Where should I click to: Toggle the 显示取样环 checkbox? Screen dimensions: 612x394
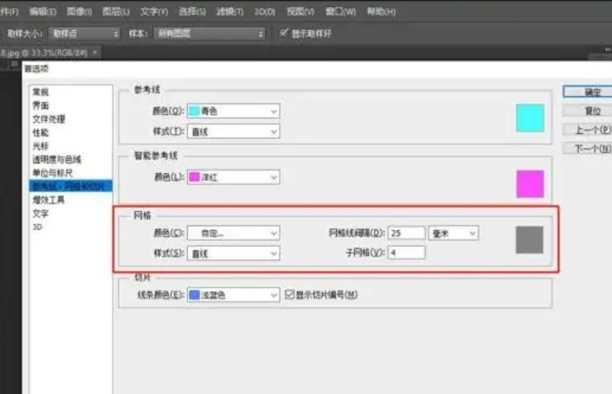click(284, 33)
